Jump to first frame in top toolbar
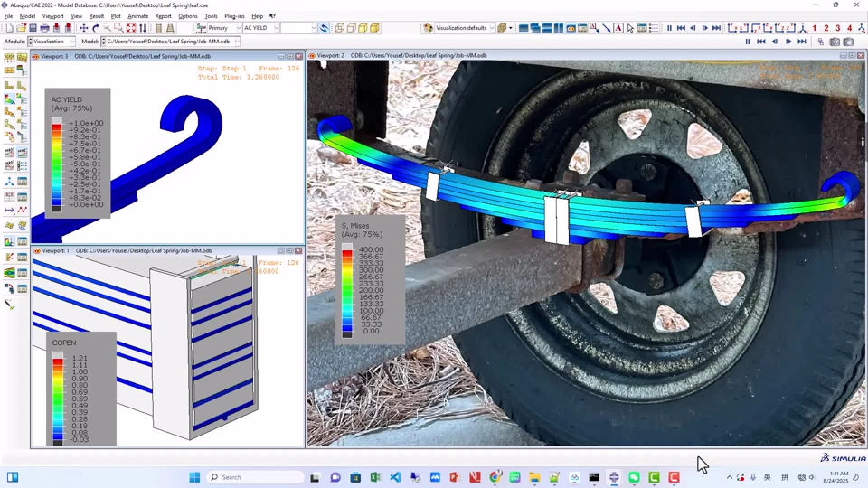The height and width of the screenshot is (488, 868). tap(681, 28)
